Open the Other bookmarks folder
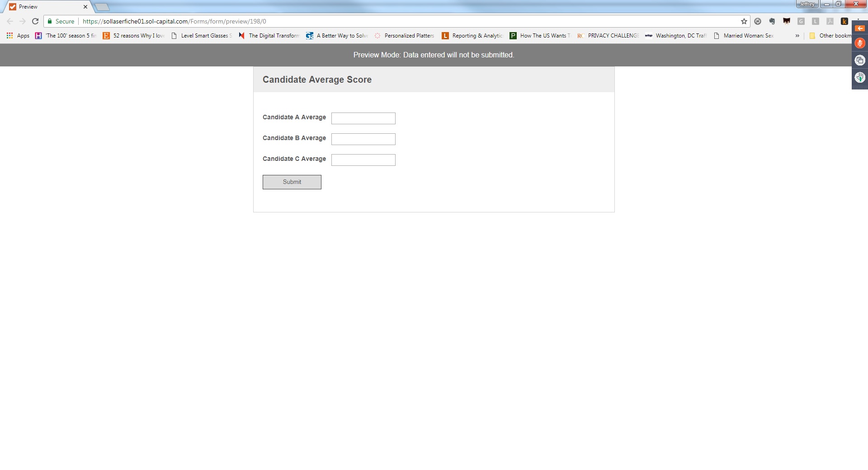Viewport: 868px width, 470px height. pos(830,36)
